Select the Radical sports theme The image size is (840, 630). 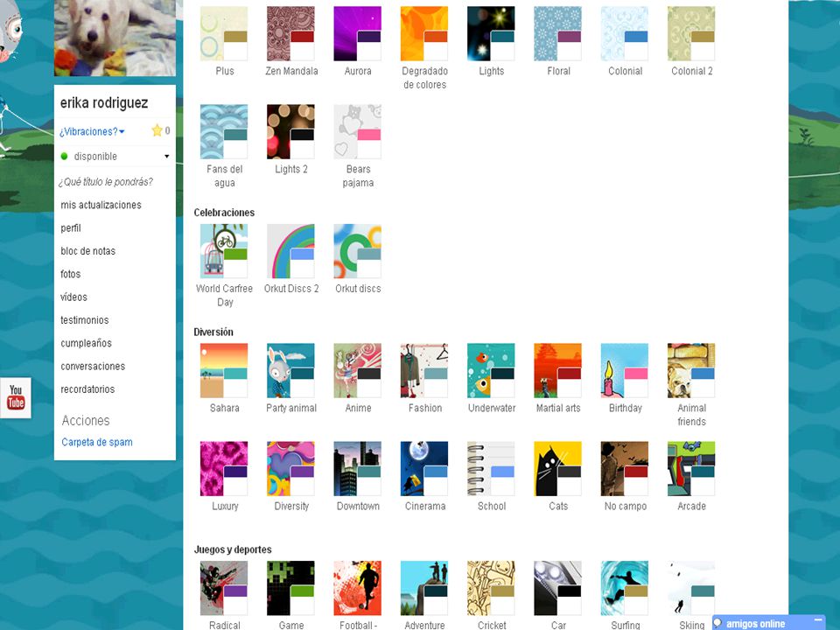[x=224, y=588]
